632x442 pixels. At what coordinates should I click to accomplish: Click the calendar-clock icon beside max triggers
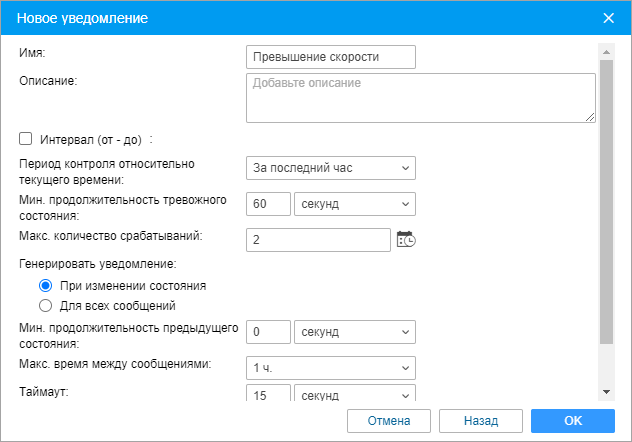(x=405, y=239)
